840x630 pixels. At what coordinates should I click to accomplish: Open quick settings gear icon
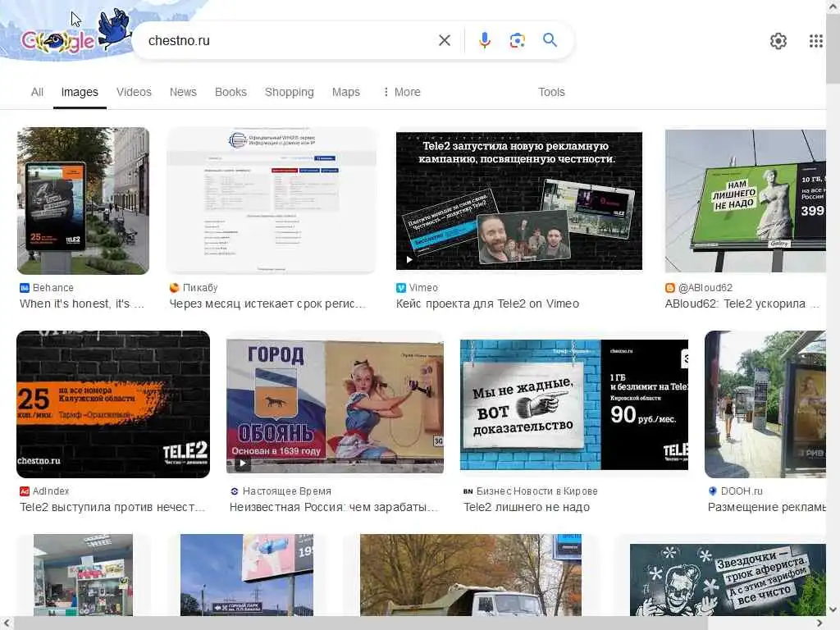[x=778, y=41]
